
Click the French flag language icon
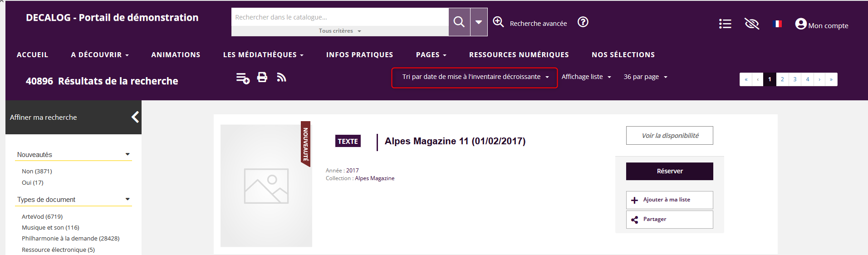[x=778, y=24]
